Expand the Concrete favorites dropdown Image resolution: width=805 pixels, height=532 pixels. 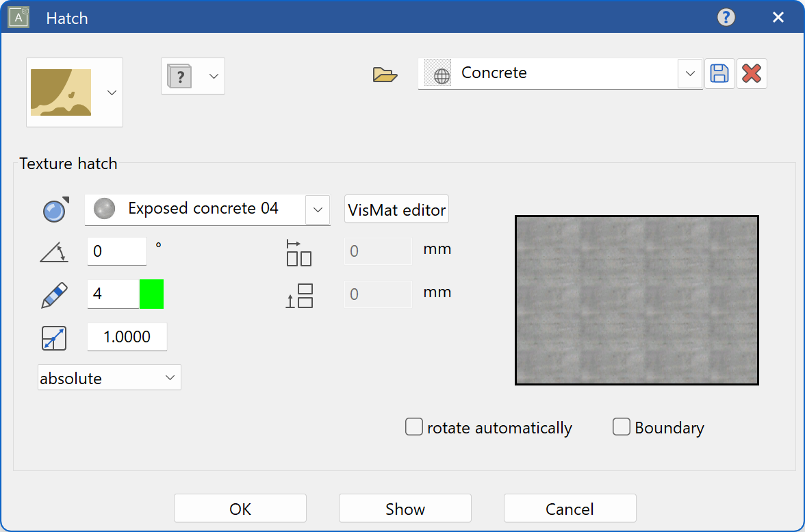[689, 73]
